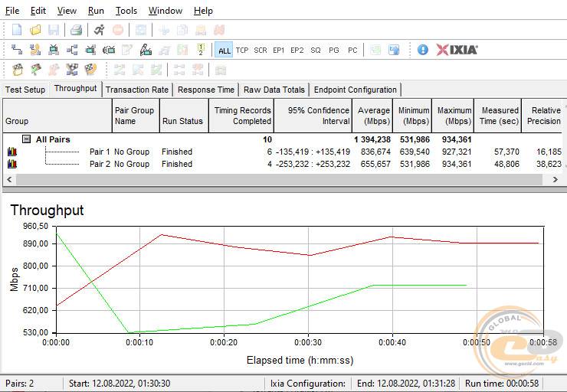567x392 pixels.
Task: Click the Add pair icon
Action: tap(17, 50)
